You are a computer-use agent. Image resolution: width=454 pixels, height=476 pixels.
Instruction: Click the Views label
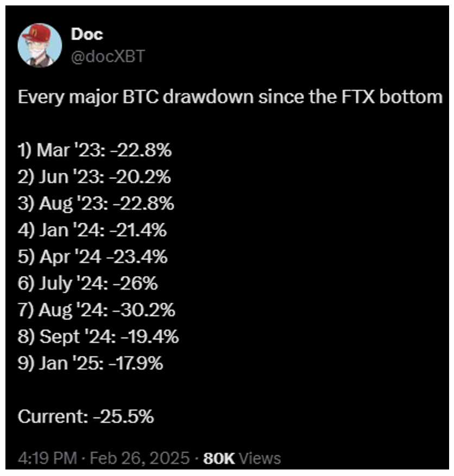point(260,459)
